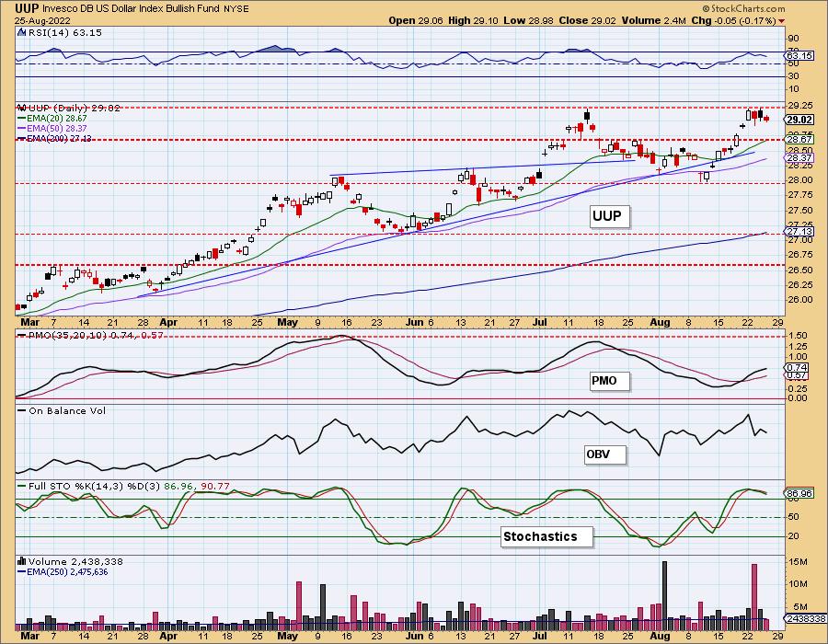Click the tallest black volume bar in early August
The height and width of the screenshot is (644, 828).
pos(664,596)
